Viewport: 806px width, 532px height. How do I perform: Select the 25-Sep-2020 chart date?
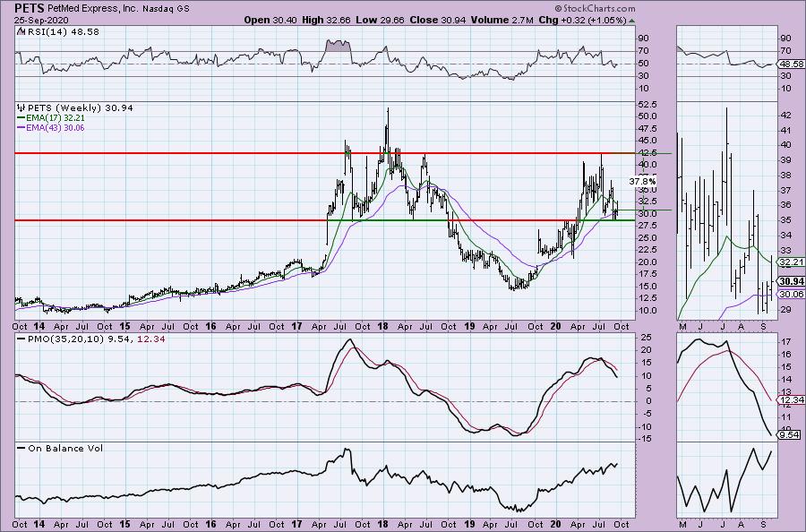40,20
